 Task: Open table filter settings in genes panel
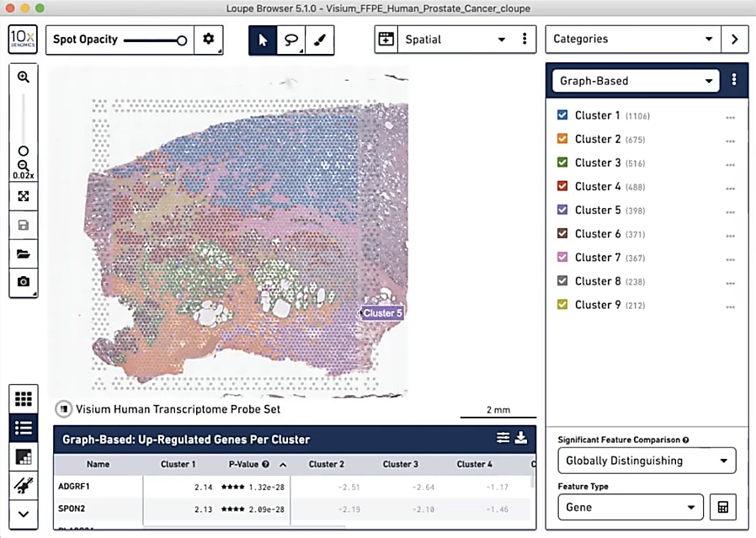pos(503,438)
